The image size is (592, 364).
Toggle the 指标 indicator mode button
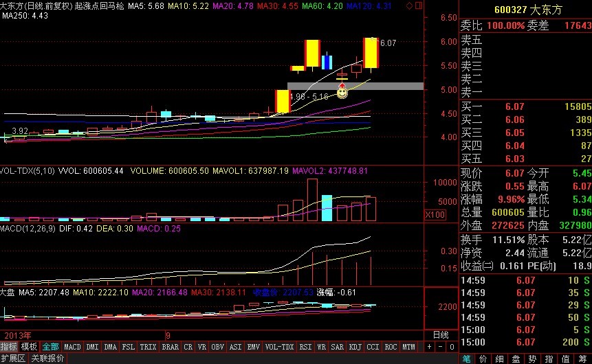pyautogui.click(x=9, y=347)
